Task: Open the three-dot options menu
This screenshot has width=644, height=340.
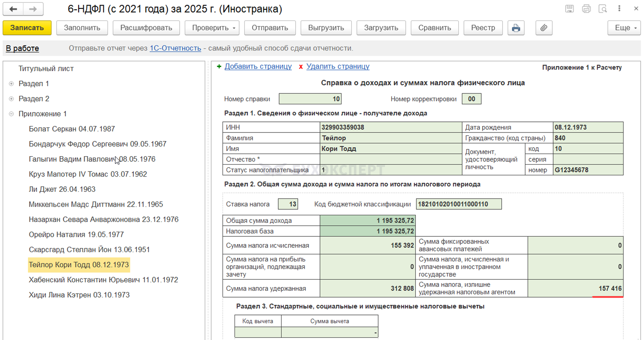Action: 619,8
